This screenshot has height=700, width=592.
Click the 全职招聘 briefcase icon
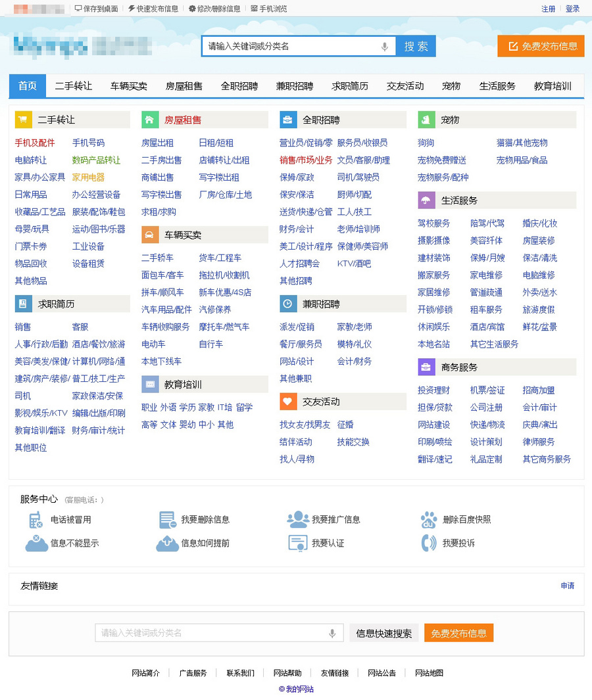point(288,120)
